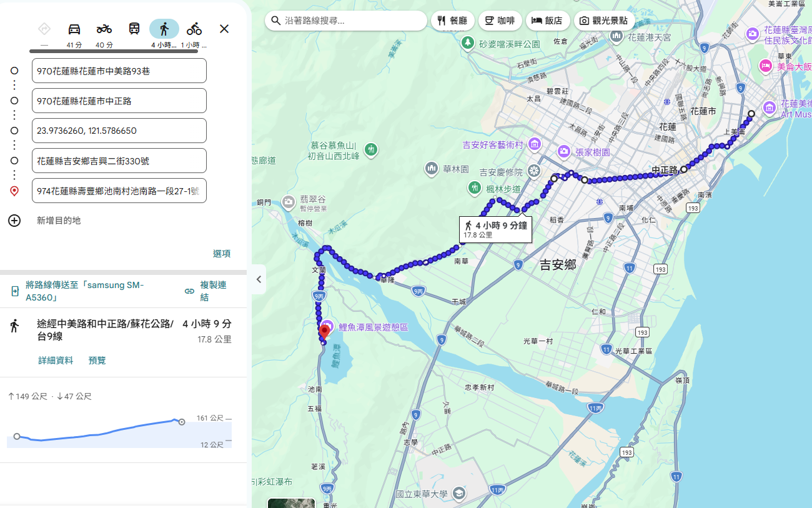This screenshot has width=812, height=508.
Task: Click the 吉安慶修院 temple marker
Action: [533, 171]
